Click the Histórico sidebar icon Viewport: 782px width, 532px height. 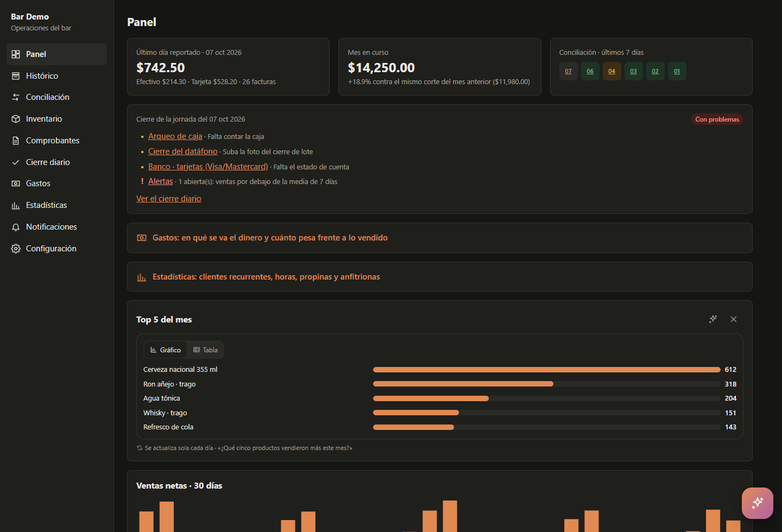[16, 76]
